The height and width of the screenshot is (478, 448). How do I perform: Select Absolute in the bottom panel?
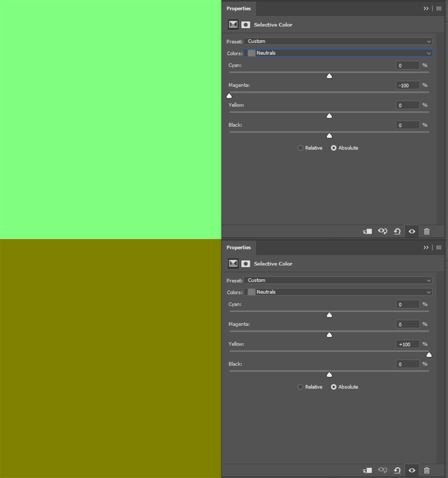(x=335, y=387)
